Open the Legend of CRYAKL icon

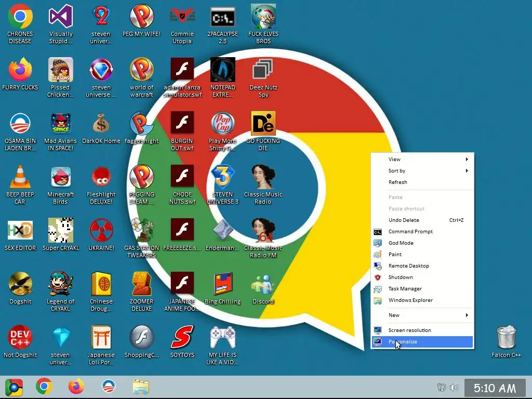click(x=61, y=284)
